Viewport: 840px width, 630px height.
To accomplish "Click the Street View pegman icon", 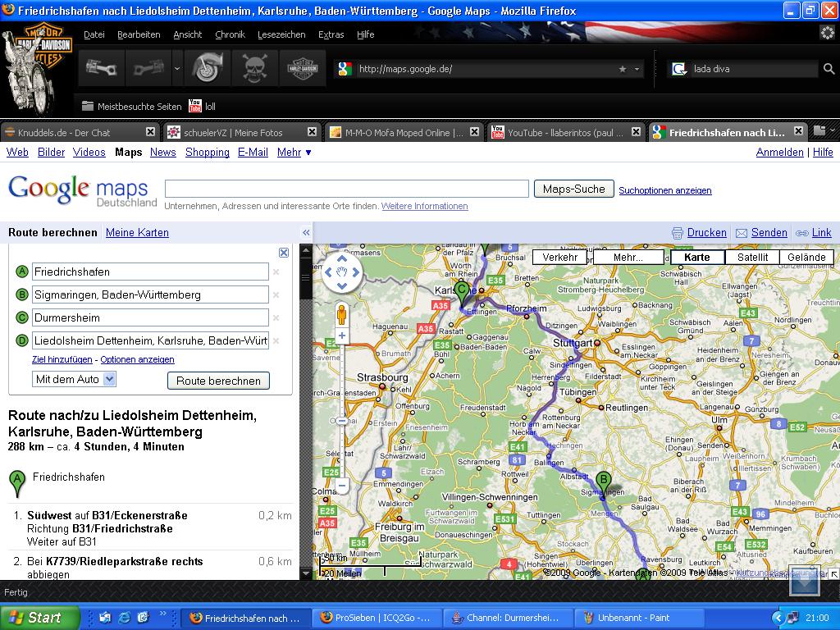I will point(342,314).
